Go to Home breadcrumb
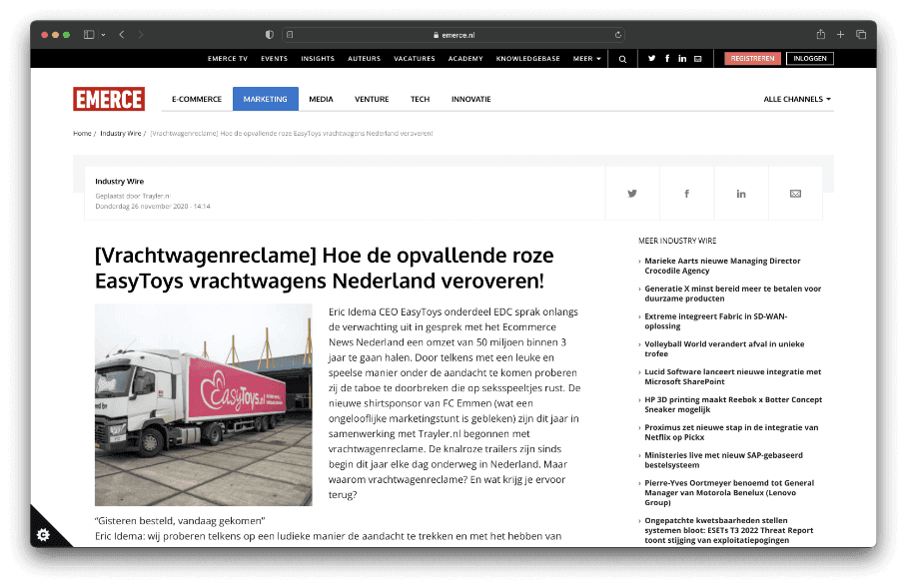Viewport: 907px width, 588px height. [x=82, y=133]
